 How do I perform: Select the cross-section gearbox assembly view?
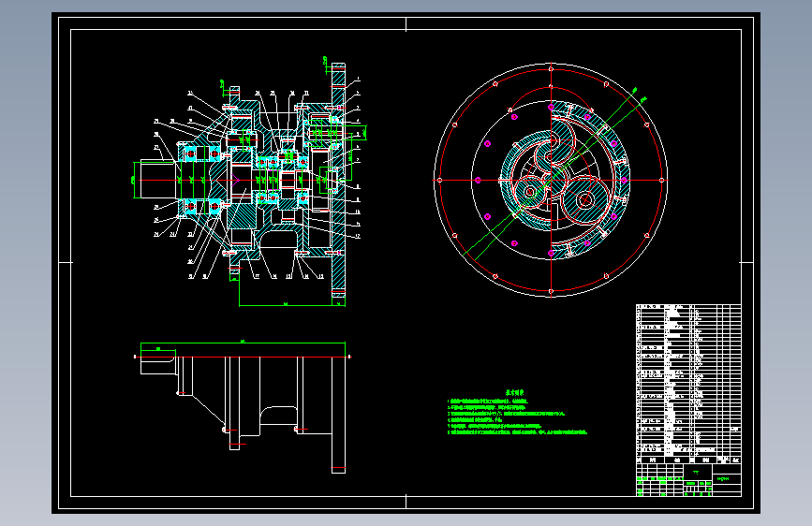click(248, 182)
